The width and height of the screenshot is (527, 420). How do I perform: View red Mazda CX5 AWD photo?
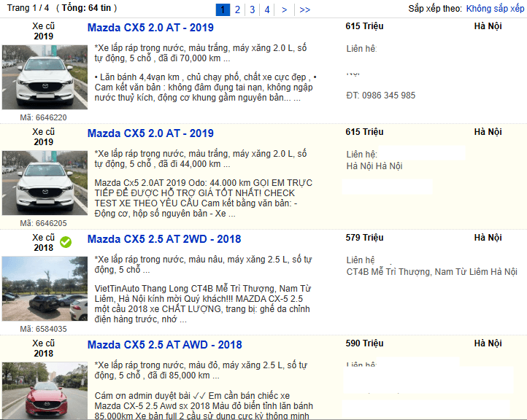(x=45, y=390)
